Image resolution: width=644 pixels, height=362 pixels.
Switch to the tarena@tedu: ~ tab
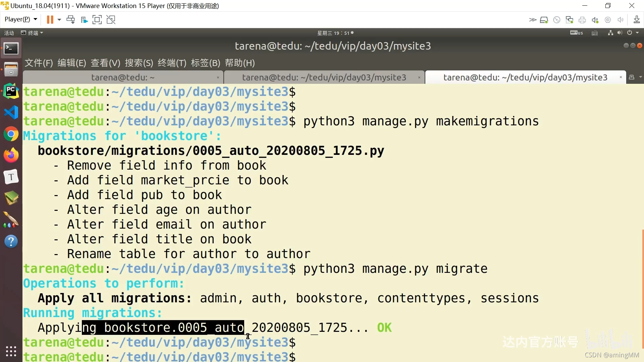pos(123,77)
